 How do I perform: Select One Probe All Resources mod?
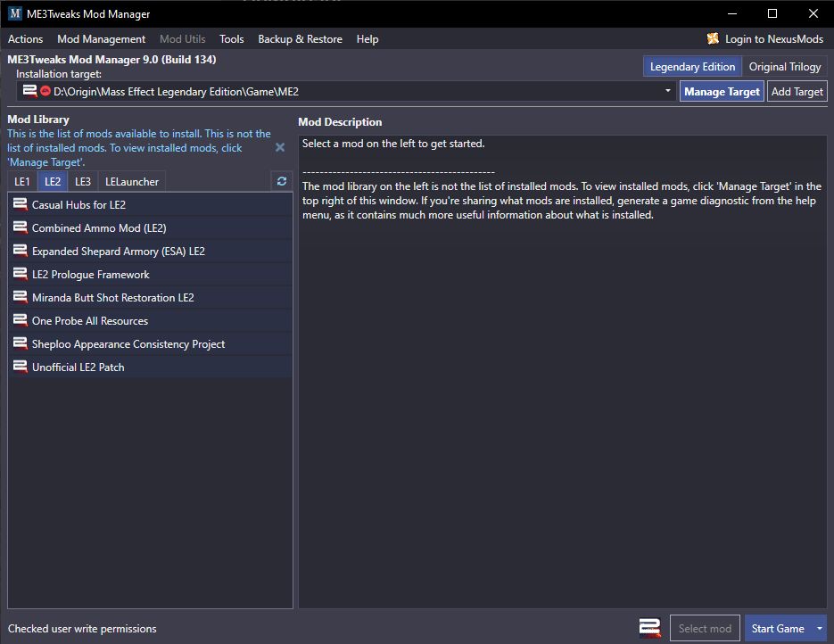point(150,321)
